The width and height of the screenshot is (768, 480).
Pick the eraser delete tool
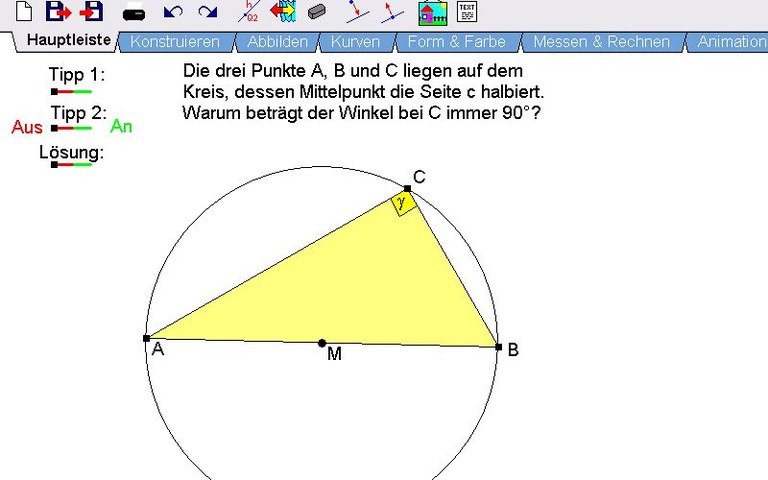(x=317, y=12)
